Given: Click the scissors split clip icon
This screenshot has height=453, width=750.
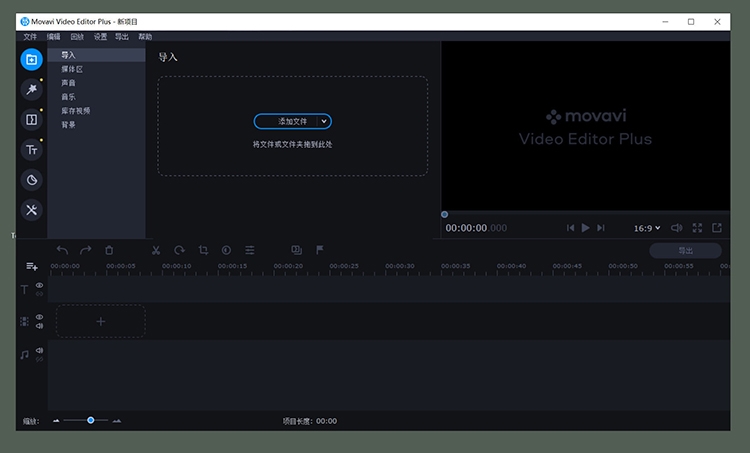Looking at the screenshot, I should [x=156, y=250].
